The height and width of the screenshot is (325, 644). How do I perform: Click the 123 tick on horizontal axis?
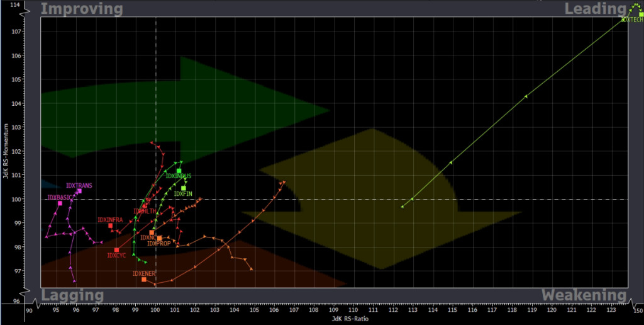[x=611, y=310]
